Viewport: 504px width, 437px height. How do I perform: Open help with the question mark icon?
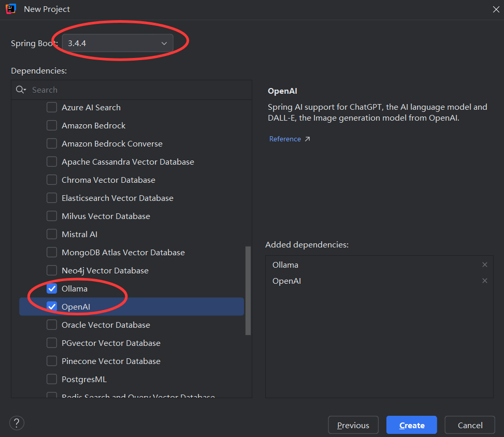click(x=17, y=423)
